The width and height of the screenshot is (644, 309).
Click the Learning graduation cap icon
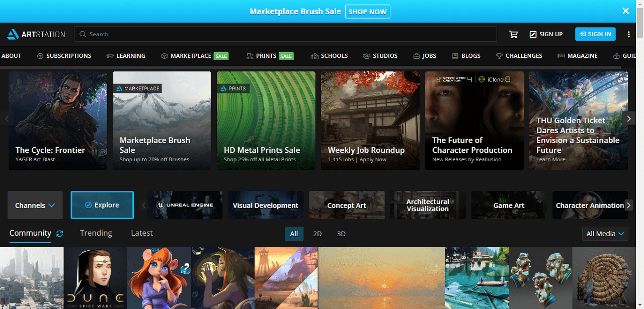tap(110, 56)
